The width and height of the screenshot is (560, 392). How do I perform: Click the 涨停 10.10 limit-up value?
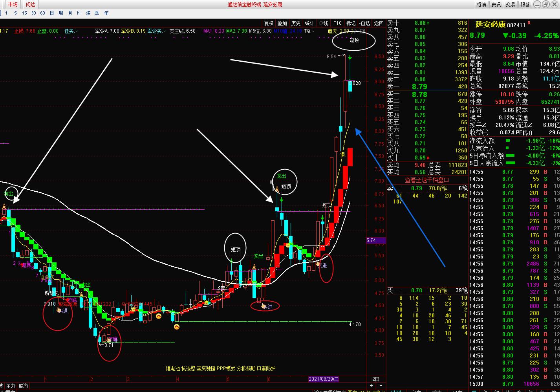coord(507,94)
